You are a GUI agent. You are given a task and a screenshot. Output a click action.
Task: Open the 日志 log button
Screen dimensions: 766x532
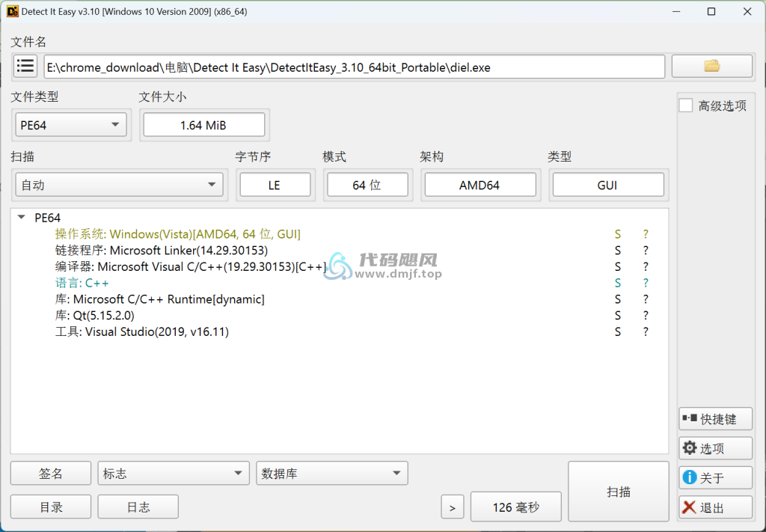click(x=138, y=507)
